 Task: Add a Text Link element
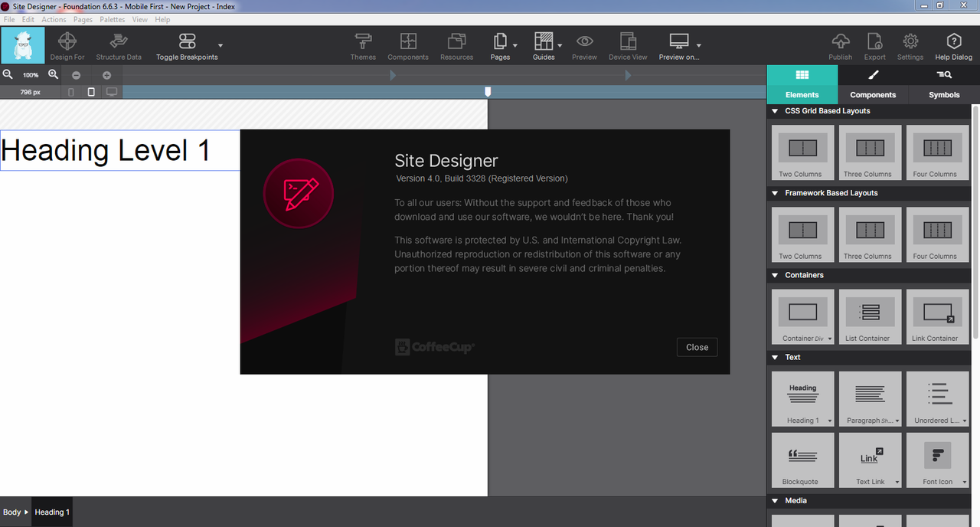(870, 460)
